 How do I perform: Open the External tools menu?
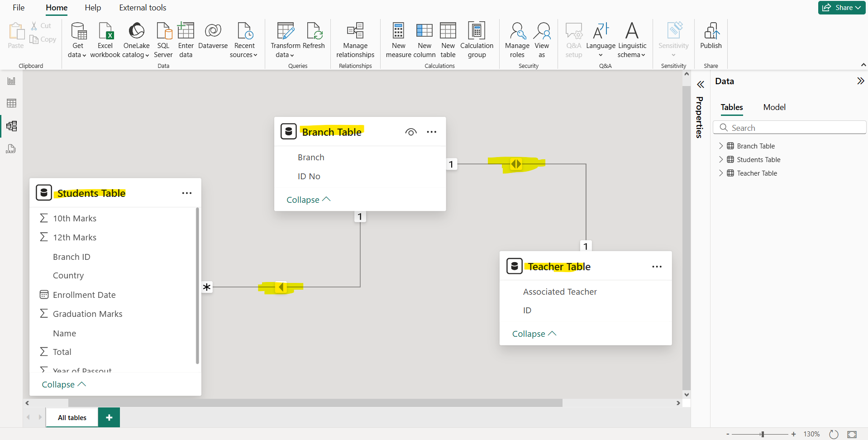pos(142,7)
